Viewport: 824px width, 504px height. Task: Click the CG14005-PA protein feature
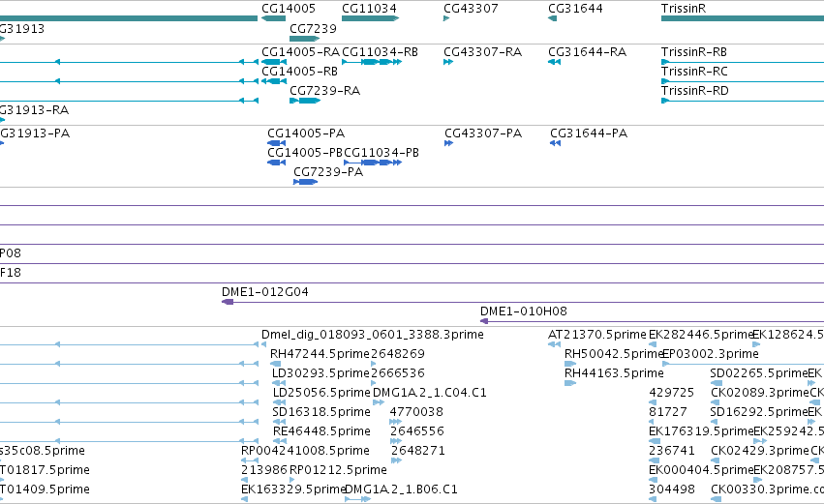[x=276, y=143]
